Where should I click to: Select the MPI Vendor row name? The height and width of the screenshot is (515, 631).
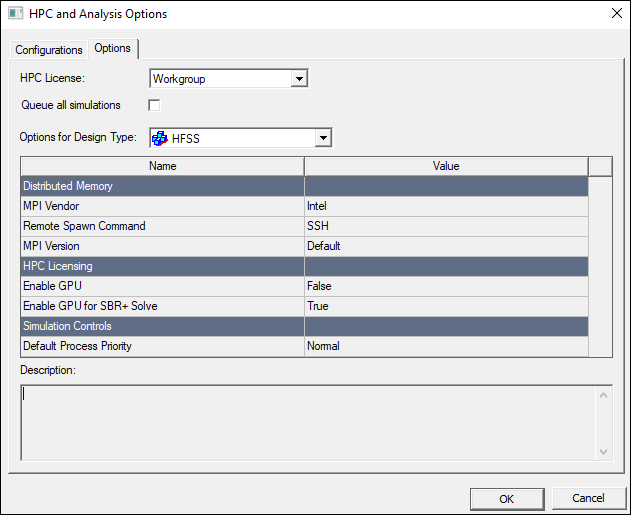click(x=163, y=206)
